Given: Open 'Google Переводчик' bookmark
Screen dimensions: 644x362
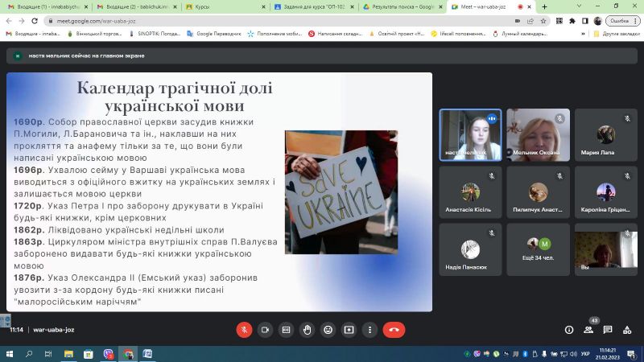Looking at the screenshot, I should [x=214, y=34].
